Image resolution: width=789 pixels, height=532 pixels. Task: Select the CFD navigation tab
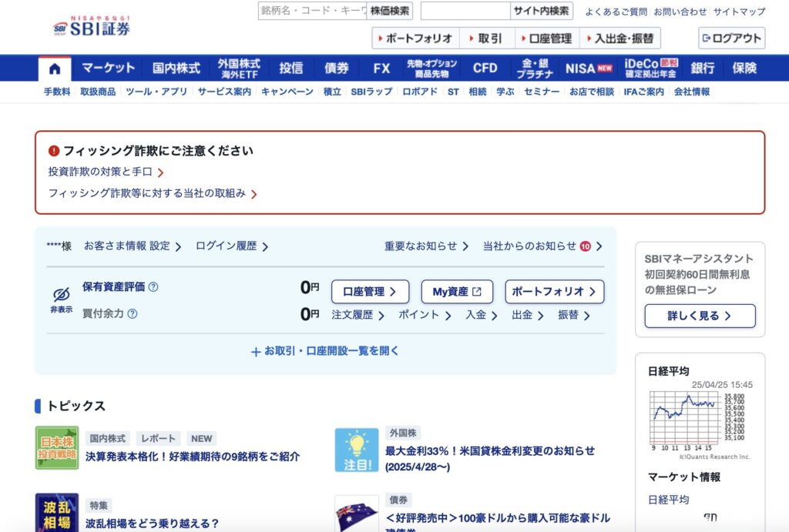485,69
